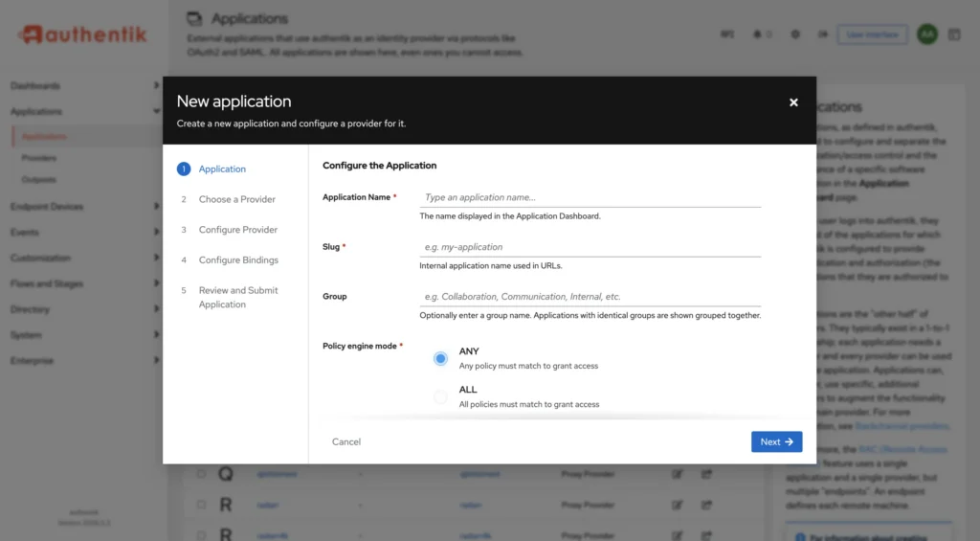Expand the Directory sidebar section
The height and width of the screenshot is (541, 980).
pos(84,309)
